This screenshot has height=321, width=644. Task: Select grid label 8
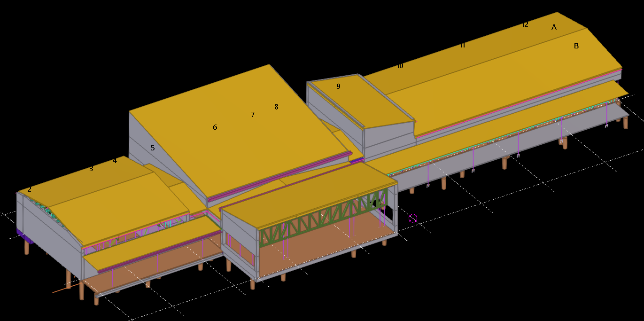pyautogui.click(x=276, y=107)
